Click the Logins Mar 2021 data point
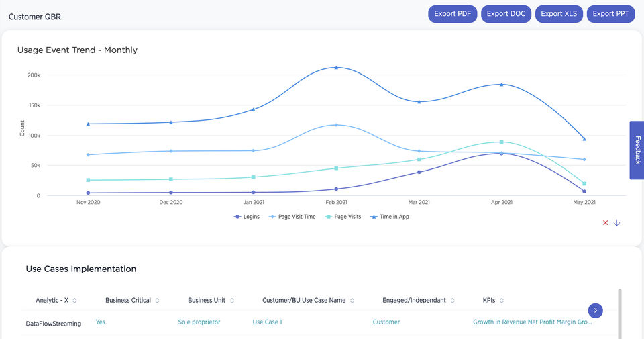Image resolution: width=644 pixels, height=339 pixels. click(x=419, y=172)
